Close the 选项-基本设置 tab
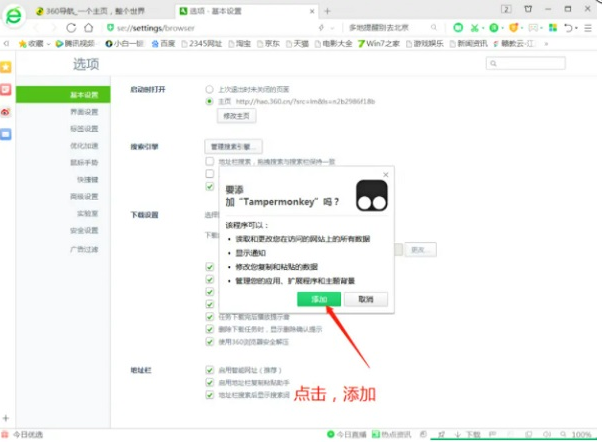Screen dimensions: 602x442 tap(312, 12)
